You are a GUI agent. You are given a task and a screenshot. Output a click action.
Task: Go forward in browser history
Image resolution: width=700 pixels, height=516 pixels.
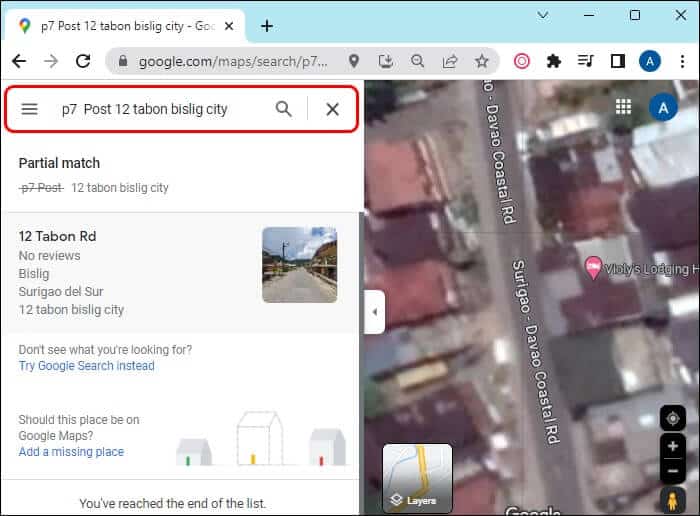coord(51,61)
